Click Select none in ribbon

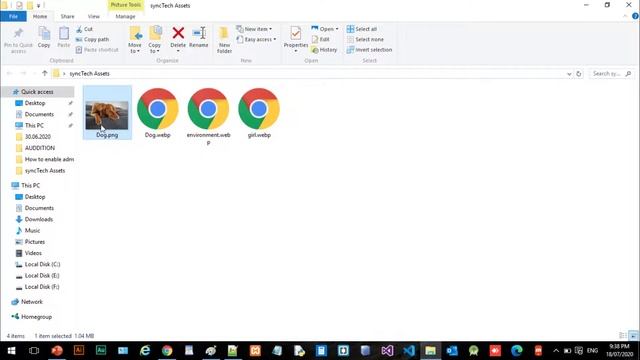[365, 39]
